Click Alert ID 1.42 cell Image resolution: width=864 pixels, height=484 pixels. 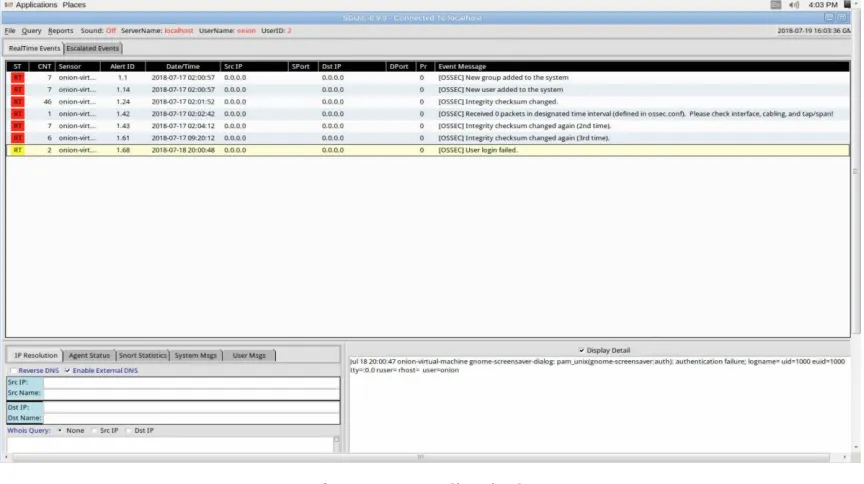tap(123, 114)
